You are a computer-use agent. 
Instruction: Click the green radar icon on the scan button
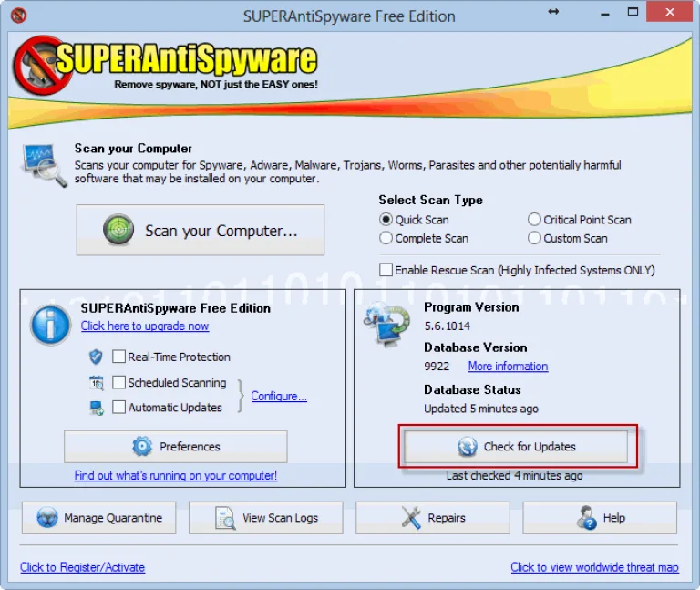click(x=118, y=230)
